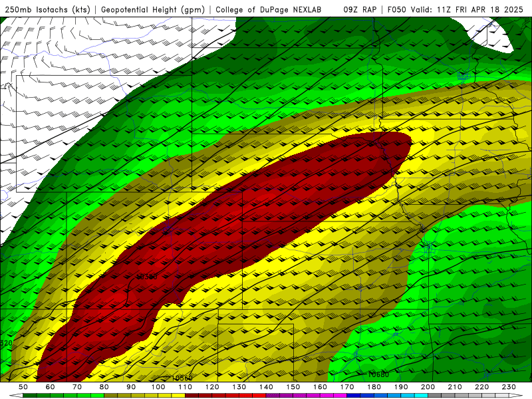The image size is (532, 399).
Task: Click the 180 legend value
Action: click(x=374, y=387)
